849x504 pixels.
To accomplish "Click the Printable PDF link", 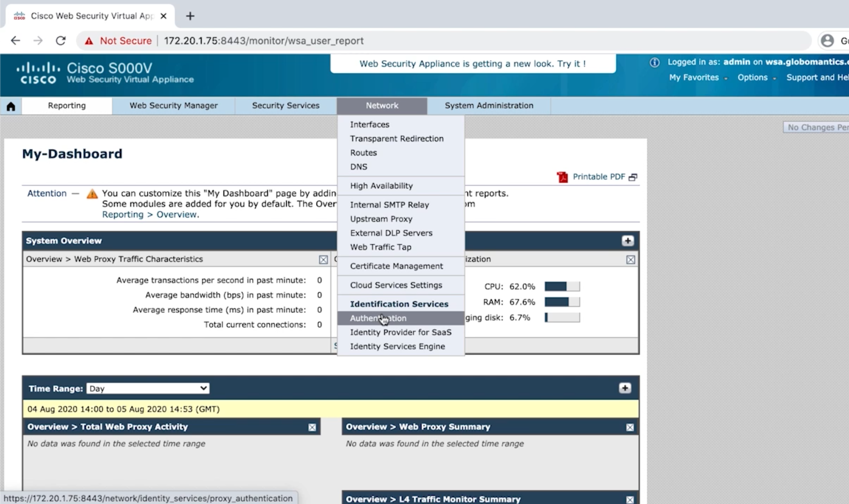I will coord(599,177).
